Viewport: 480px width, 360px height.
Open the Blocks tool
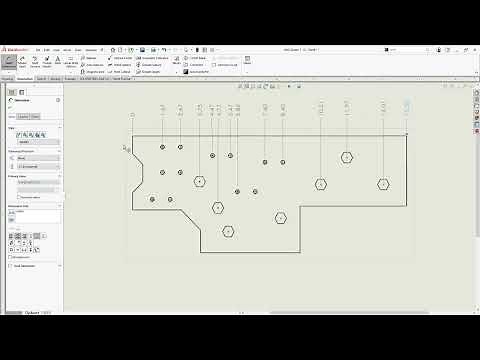click(177, 60)
